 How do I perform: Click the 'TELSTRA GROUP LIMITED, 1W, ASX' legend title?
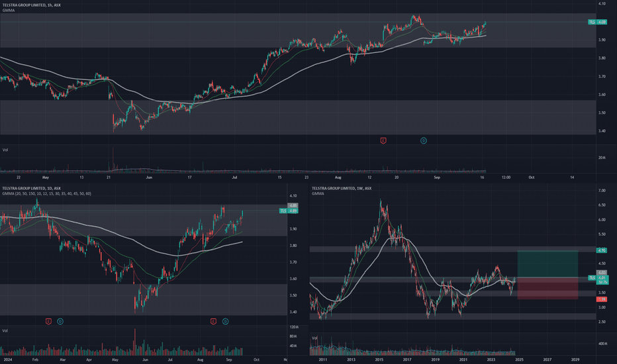click(342, 188)
